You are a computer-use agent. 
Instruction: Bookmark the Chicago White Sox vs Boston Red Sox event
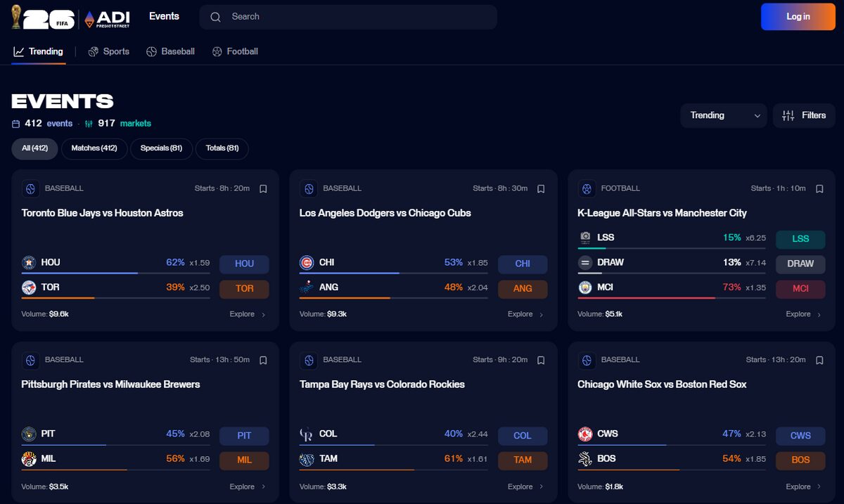click(x=819, y=360)
